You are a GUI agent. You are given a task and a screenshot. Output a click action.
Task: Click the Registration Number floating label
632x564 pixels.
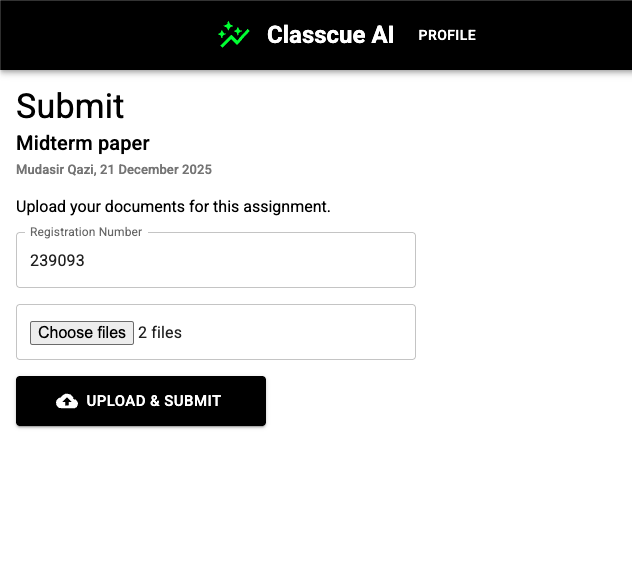coord(86,232)
